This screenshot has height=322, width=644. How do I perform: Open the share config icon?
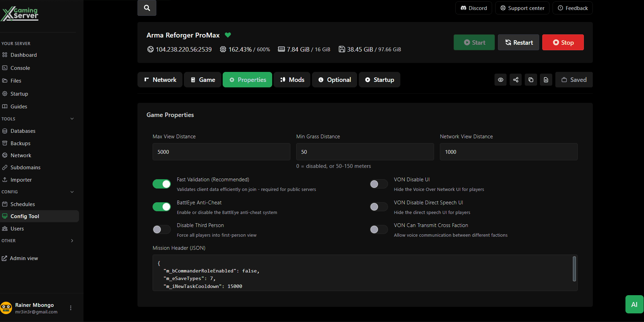[515, 79]
